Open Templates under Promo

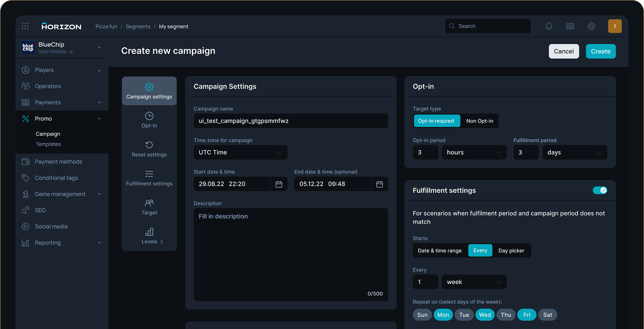coord(48,144)
